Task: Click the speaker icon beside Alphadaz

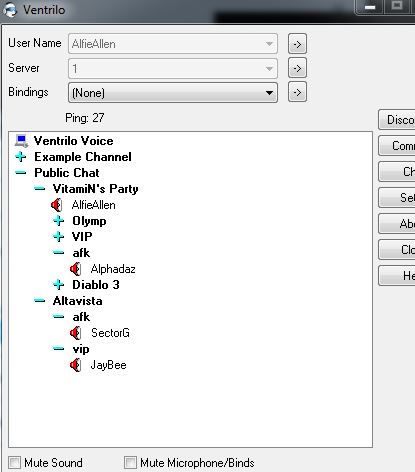Action: click(76, 269)
